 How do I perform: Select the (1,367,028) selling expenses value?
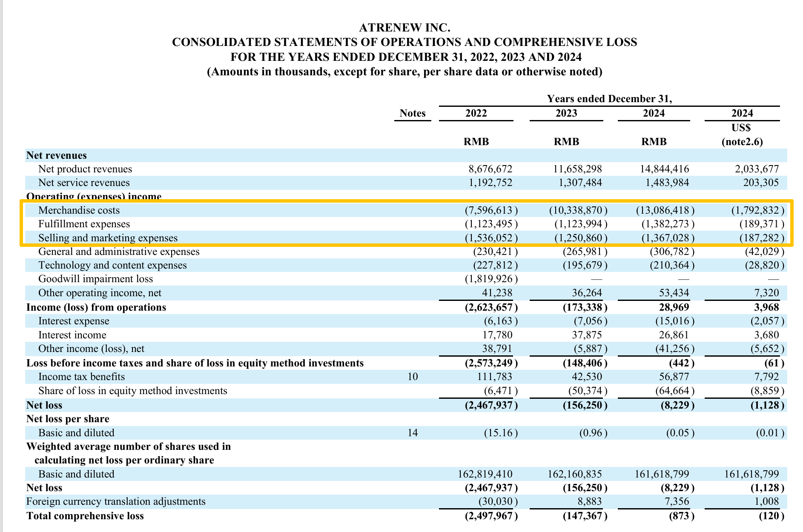point(668,238)
